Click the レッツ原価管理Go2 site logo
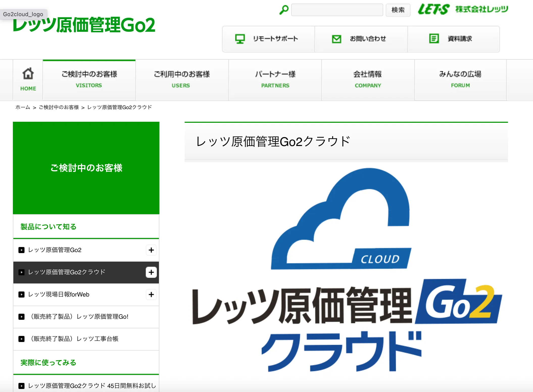Viewport: 533px width, 392px height. [84, 25]
